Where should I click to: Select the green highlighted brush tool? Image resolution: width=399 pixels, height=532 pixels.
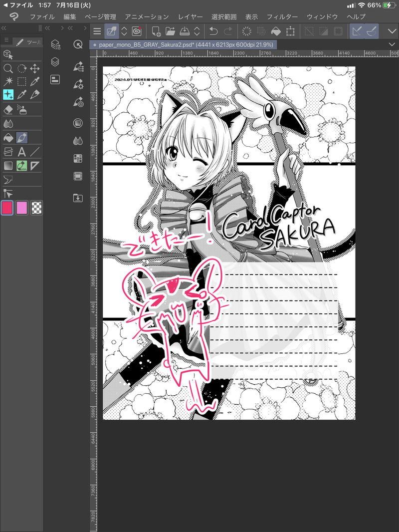(x=22, y=166)
